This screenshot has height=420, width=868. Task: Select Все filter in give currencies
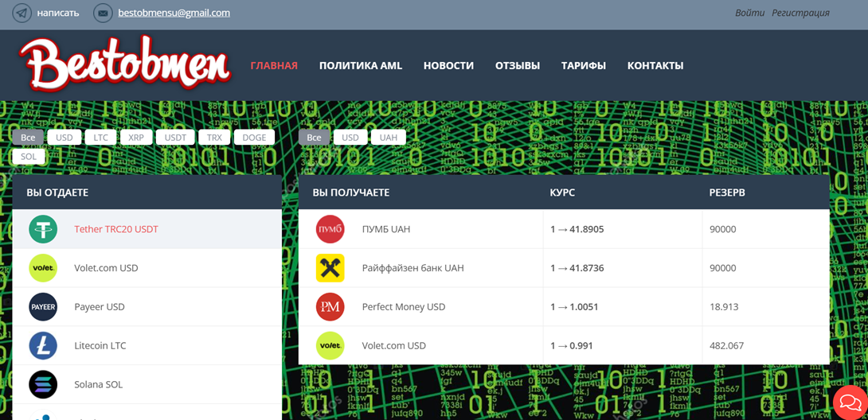[28, 138]
